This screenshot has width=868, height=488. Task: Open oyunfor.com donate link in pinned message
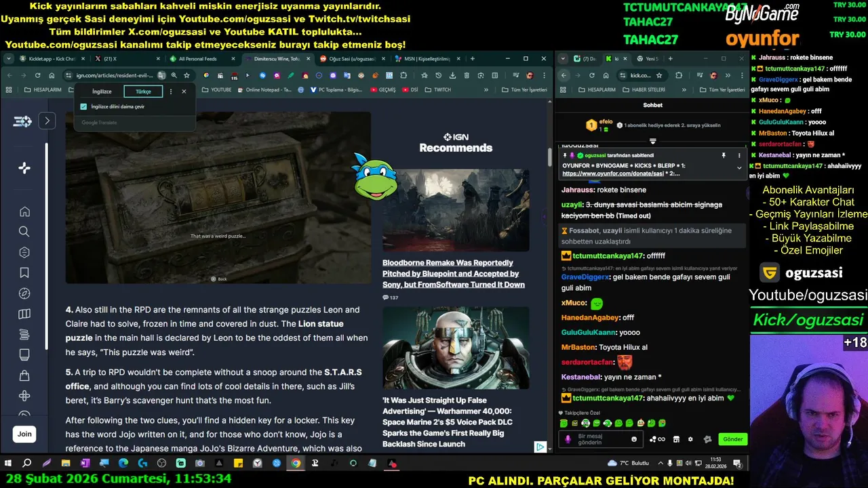click(613, 174)
